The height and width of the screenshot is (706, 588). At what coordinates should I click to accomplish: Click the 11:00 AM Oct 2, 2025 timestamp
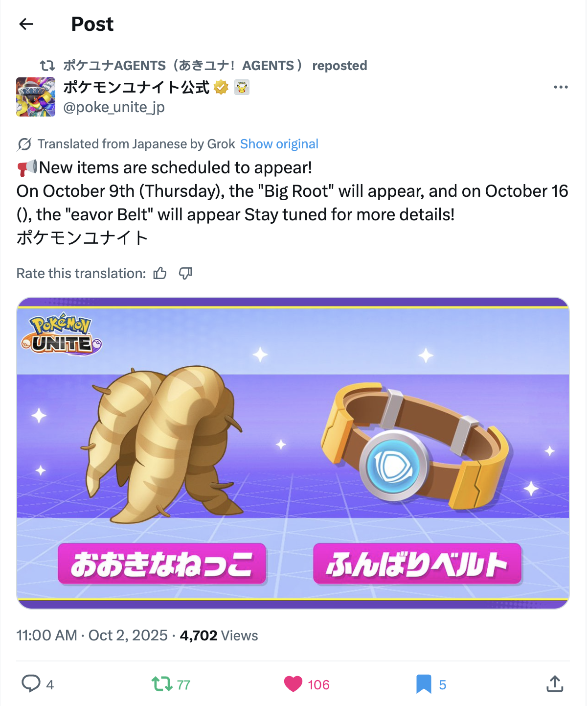[x=92, y=635]
